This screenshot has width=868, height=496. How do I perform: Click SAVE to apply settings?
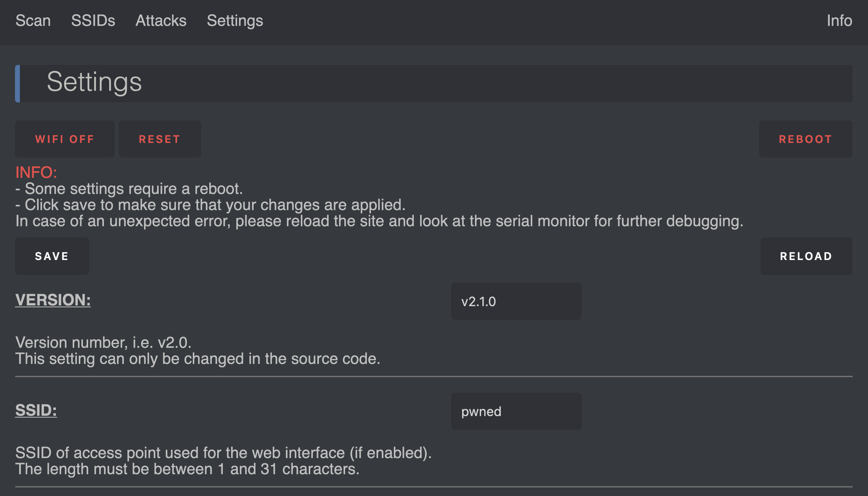pyautogui.click(x=52, y=256)
